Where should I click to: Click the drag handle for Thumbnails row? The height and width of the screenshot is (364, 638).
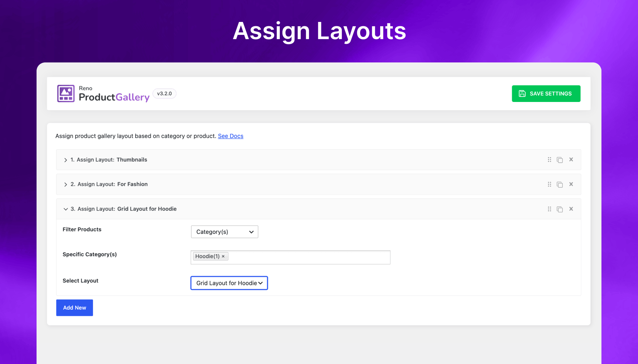pos(549,160)
